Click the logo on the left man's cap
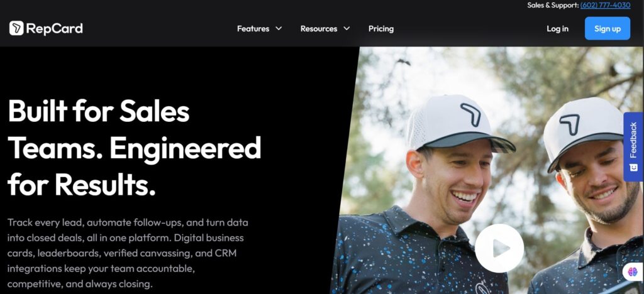Viewport: 644px width, 294px height. [470, 114]
